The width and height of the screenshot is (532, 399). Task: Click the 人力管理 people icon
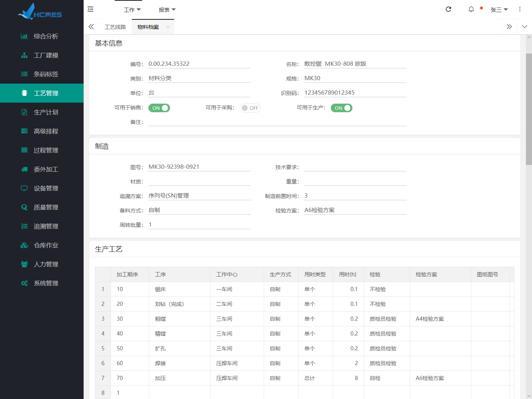(24, 264)
